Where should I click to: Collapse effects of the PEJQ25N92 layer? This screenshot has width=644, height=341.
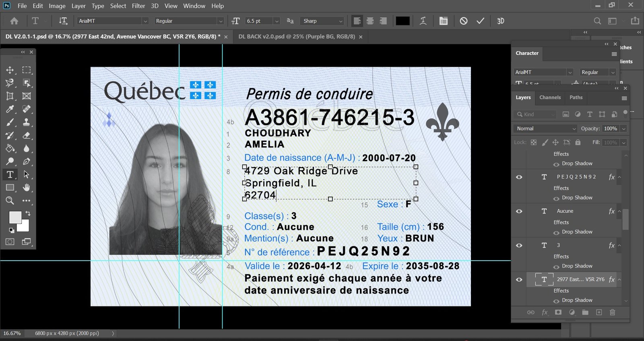point(619,177)
